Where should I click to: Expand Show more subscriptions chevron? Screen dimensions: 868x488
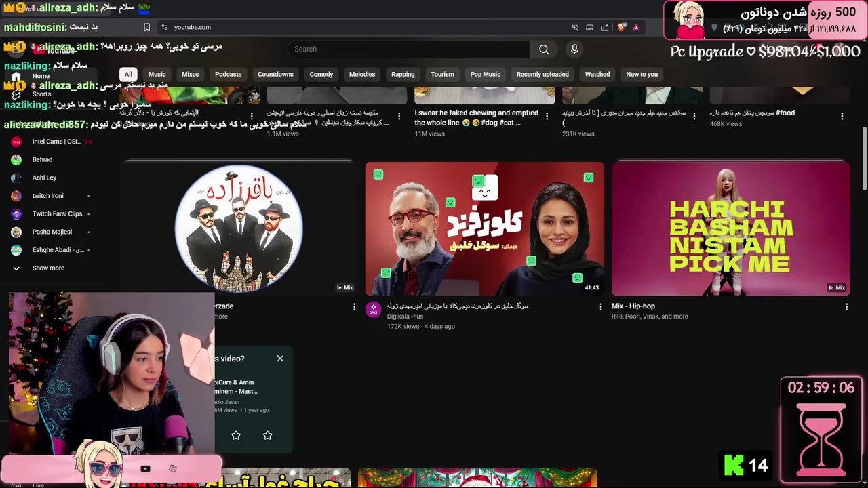tap(16, 268)
